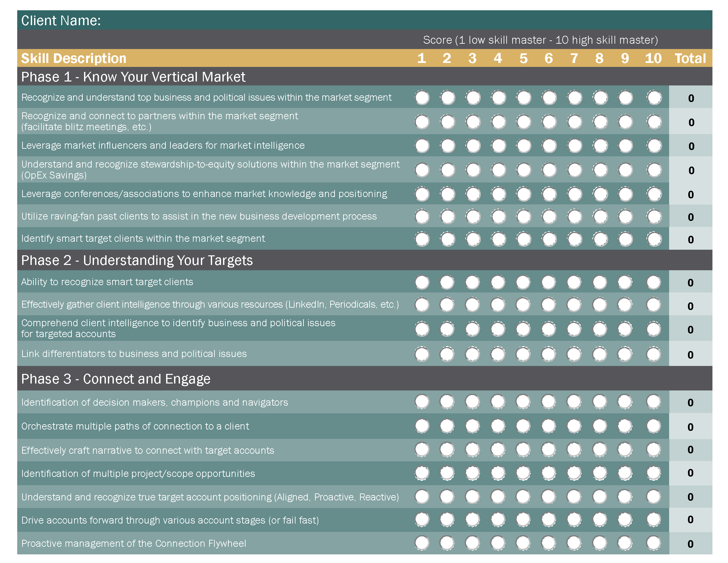This screenshot has height=563, width=728.
Task: Select score 9 for 'Effectively craft narrative' row
Action: tap(625, 450)
